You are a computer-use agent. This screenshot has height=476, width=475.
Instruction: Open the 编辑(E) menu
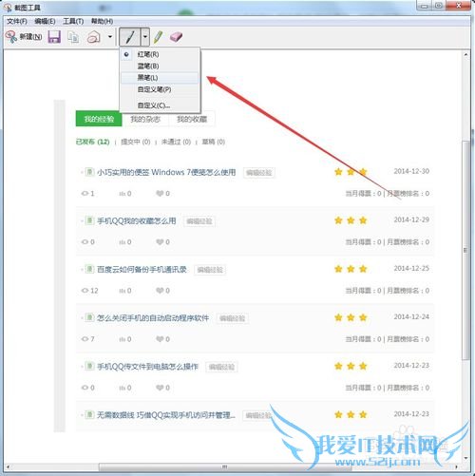(45, 21)
